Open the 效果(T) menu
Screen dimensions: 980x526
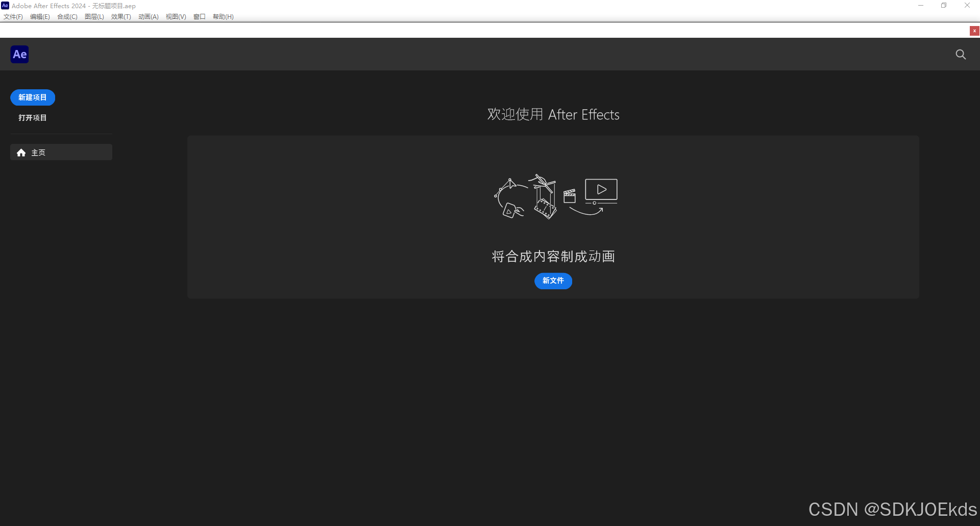pos(121,17)
